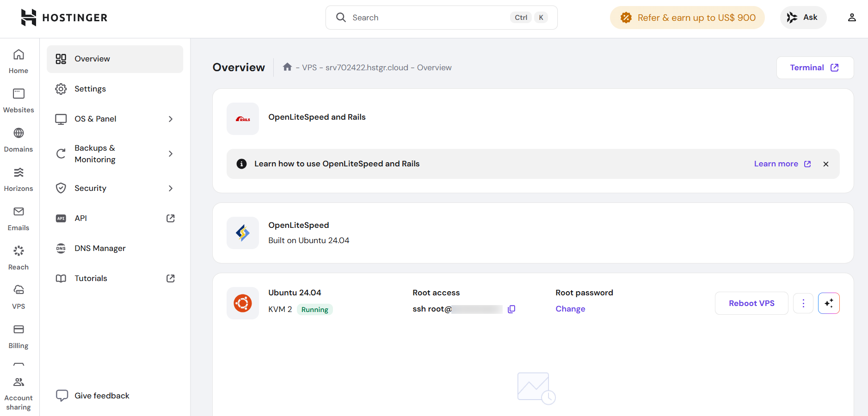The width and height of the screenshot is (868, 416).
Task: Open Account sharing people icon
Action: click(x=18, y=382)
